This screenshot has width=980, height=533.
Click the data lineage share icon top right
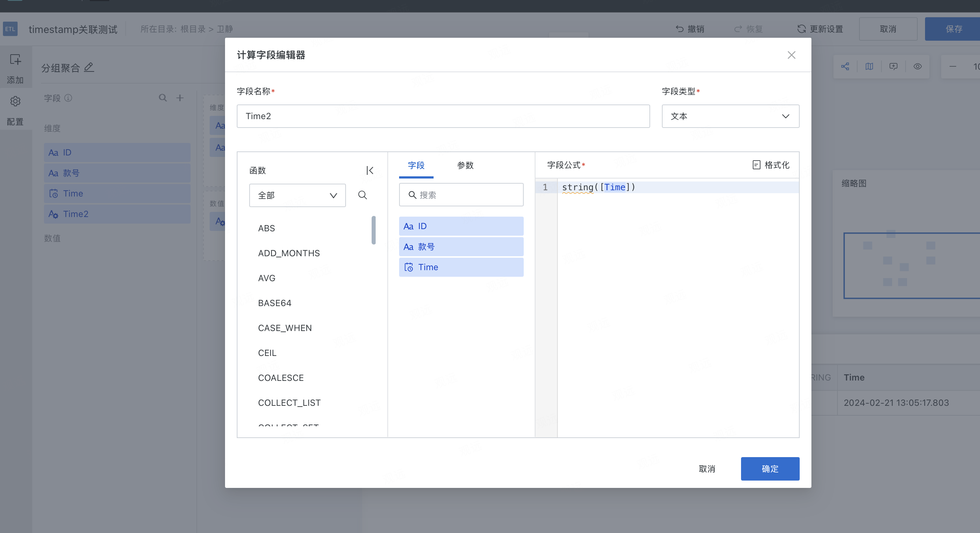[845, 66]
